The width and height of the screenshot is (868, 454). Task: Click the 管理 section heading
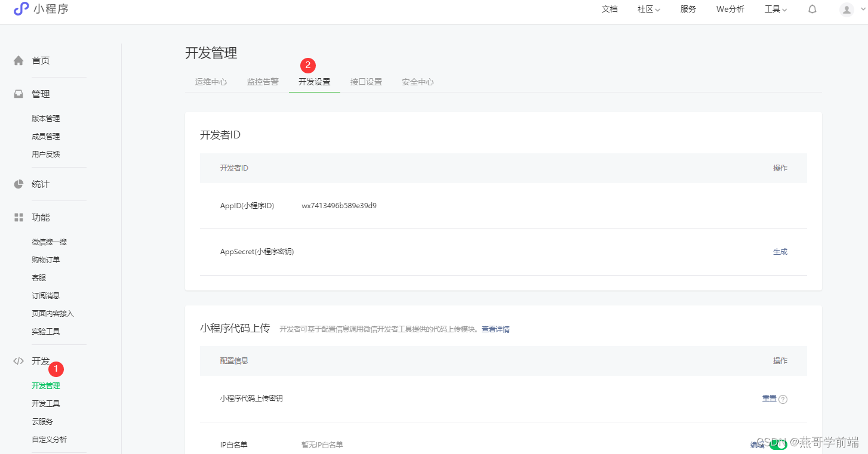tap(41, 94)
